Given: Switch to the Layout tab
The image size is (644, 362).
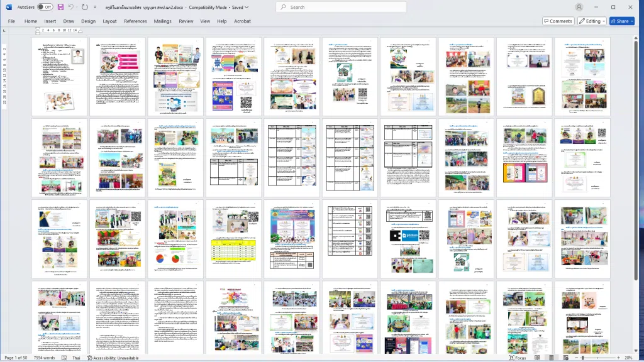Looking at the screenshot, I should (109, 21).
